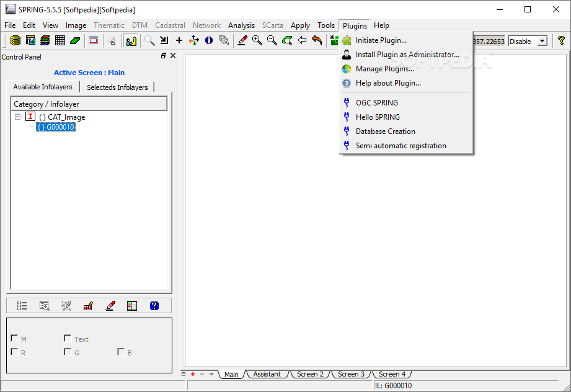
Task: Toggle the R checkbox
Action: coord(14,352)
